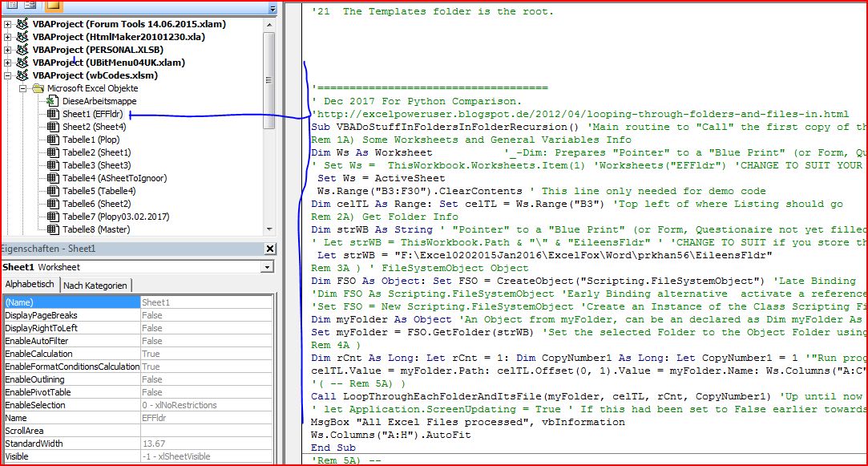Select Tabelle4 (ASheetToIgnoor) in project tree

coord(115,178)
